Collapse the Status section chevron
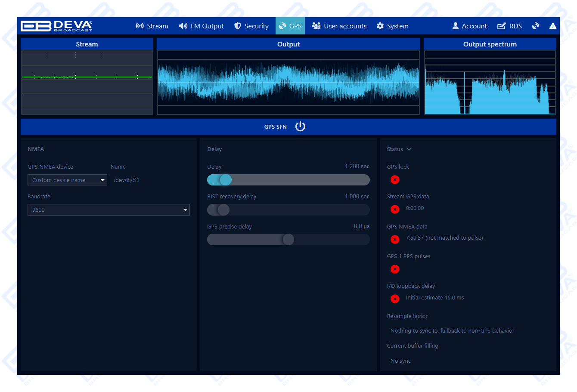The image size is (577, 392). 409,149
